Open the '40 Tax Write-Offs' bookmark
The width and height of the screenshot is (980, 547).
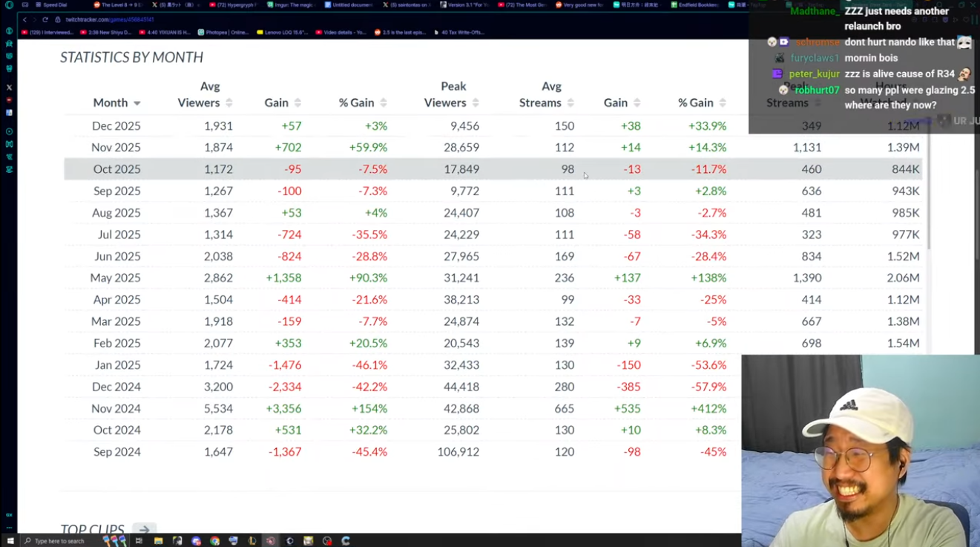point(458,33)
